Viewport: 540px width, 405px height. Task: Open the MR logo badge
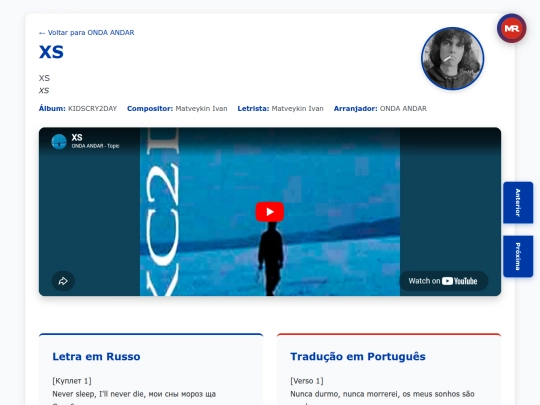511,28
